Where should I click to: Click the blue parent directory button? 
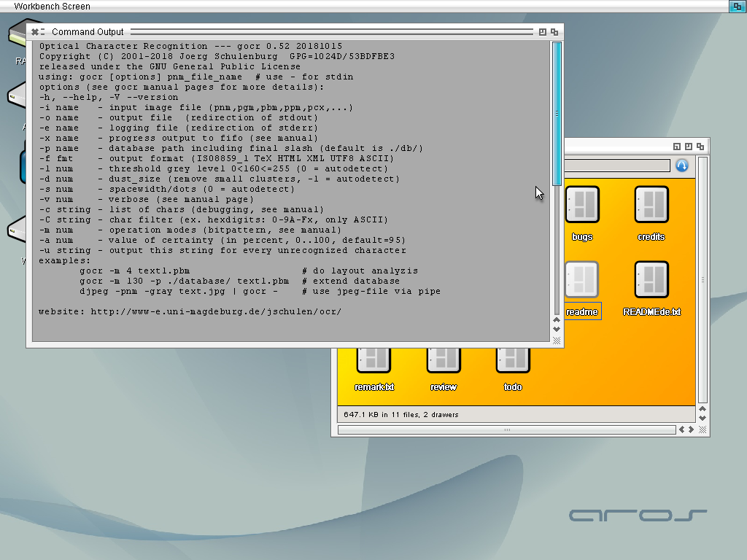682,166
